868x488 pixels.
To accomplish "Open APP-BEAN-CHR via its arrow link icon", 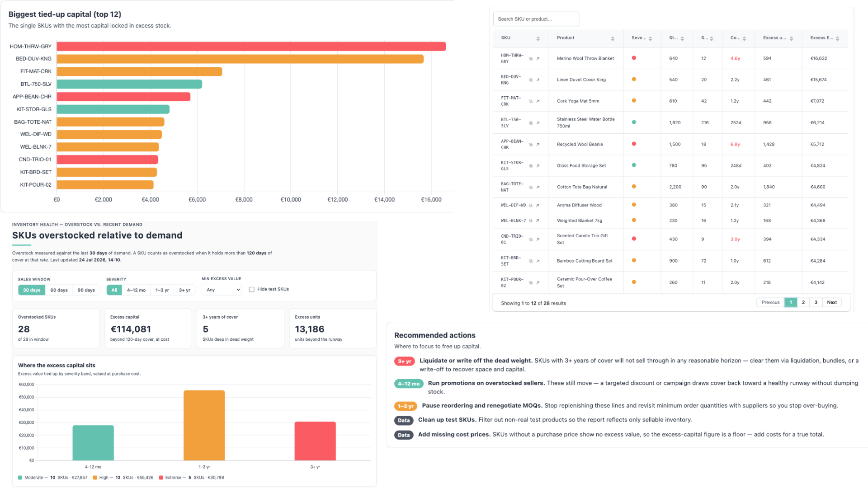I will point(538,145).
